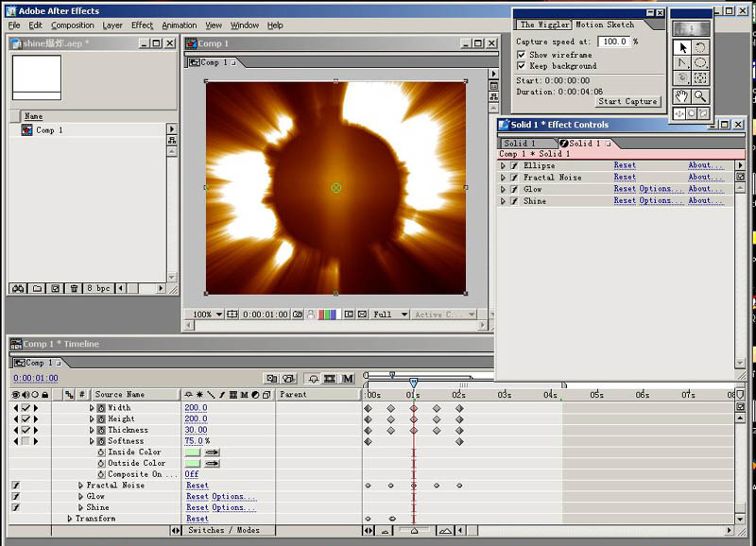The height and width of the screenshot is (546, 756).
Task: Click Reset link for Ellipse effect
Action: click(x=625, y=165)
